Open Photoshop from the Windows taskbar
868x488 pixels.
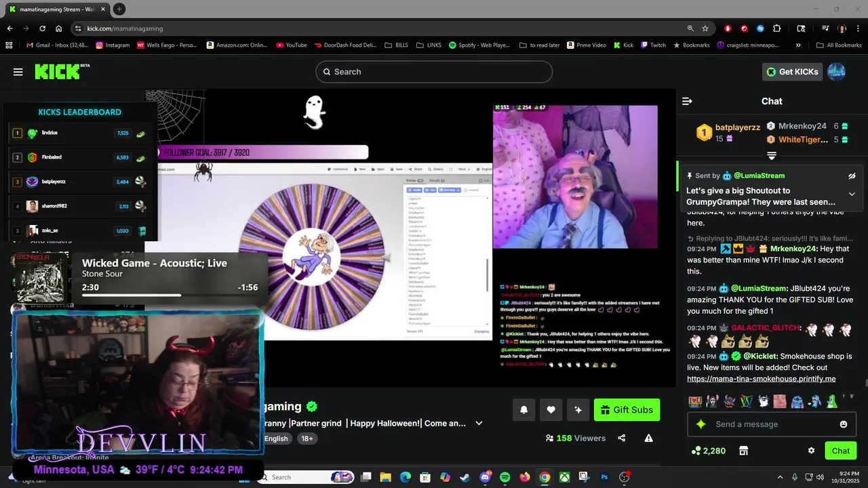coord(604,477)
